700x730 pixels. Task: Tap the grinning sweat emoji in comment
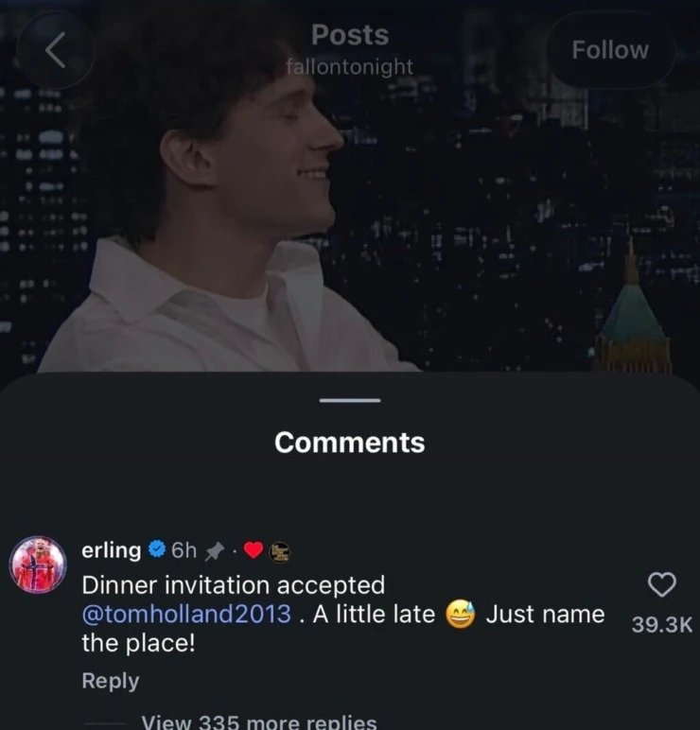click(460, 614)
